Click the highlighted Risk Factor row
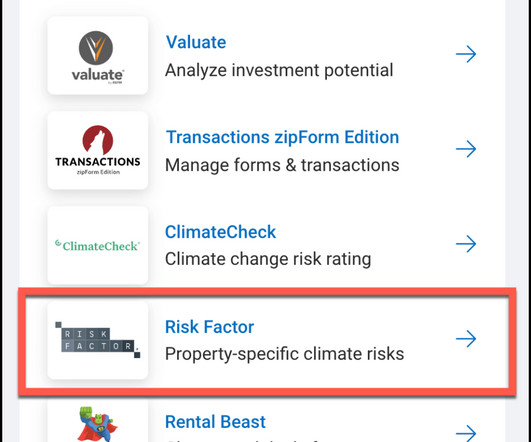This screenshot has width=531, height=442. (267, 341)
